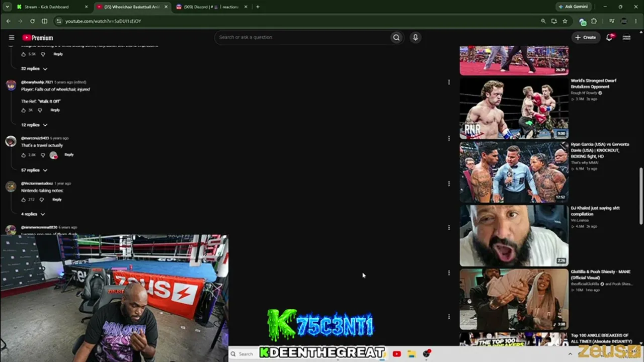Like the 'Nintendo taking notes' comment

pos(23,200)
